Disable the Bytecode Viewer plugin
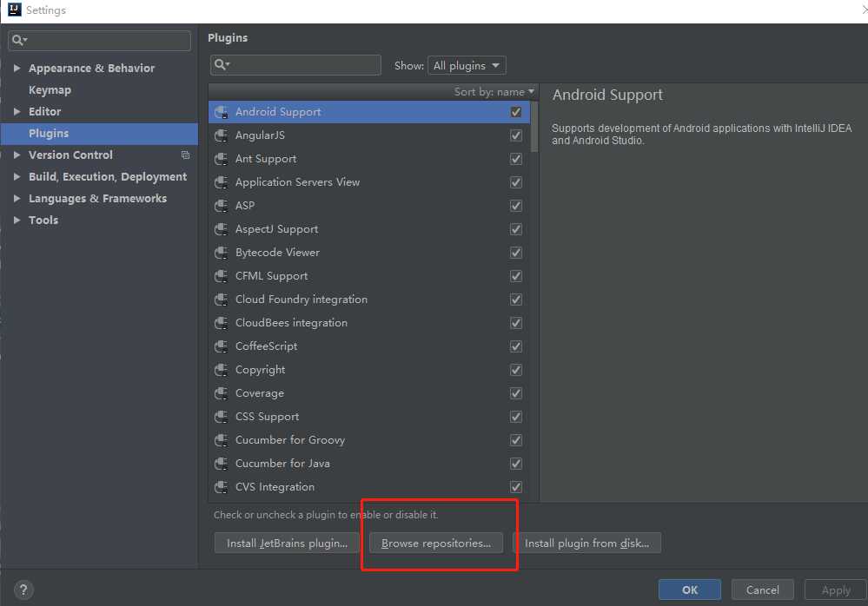 [516, 252]
